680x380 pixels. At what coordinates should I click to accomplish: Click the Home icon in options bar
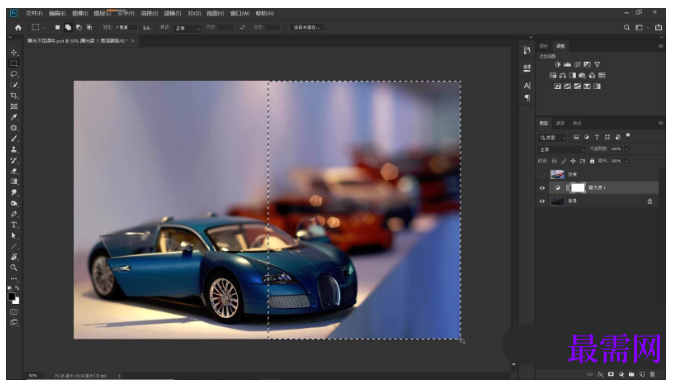click(x=18, y=27)
